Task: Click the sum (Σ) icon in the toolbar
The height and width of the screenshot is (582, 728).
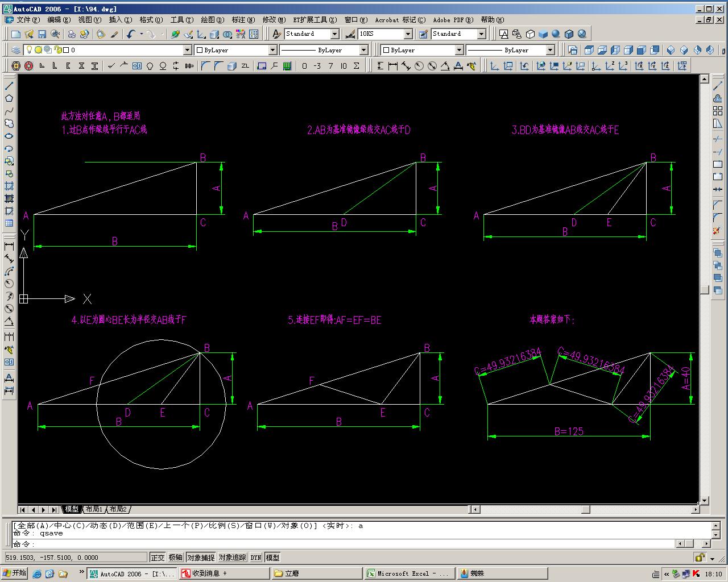Action: point(357,66)
